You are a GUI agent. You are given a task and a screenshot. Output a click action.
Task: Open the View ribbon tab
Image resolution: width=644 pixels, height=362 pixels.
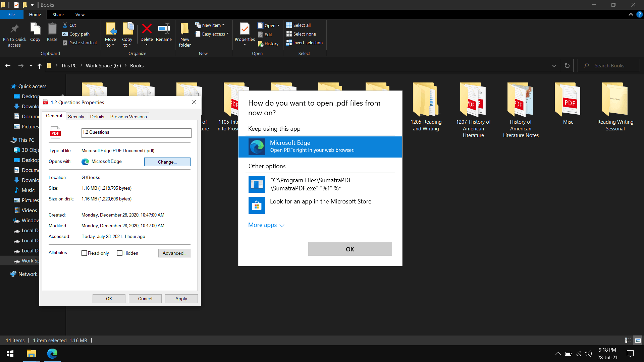[x=80, y=15]
